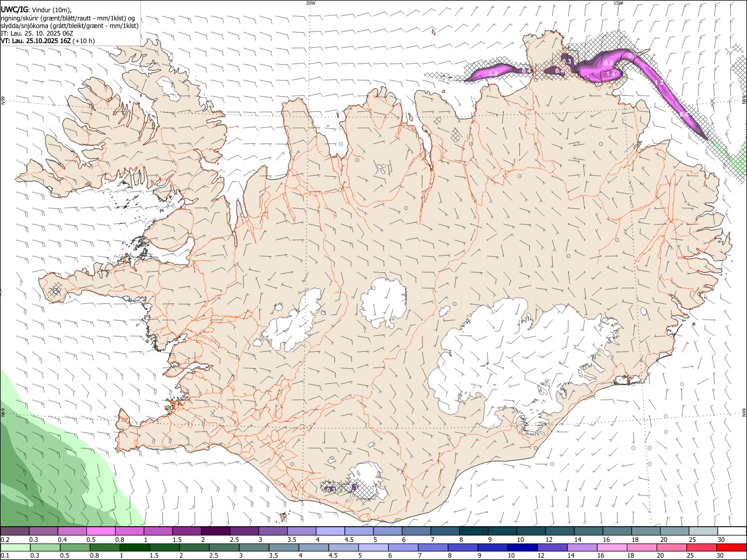Click the IT: Lau. 25. 10. 2025 06Z line
The image size is (747, 560).
37,33
